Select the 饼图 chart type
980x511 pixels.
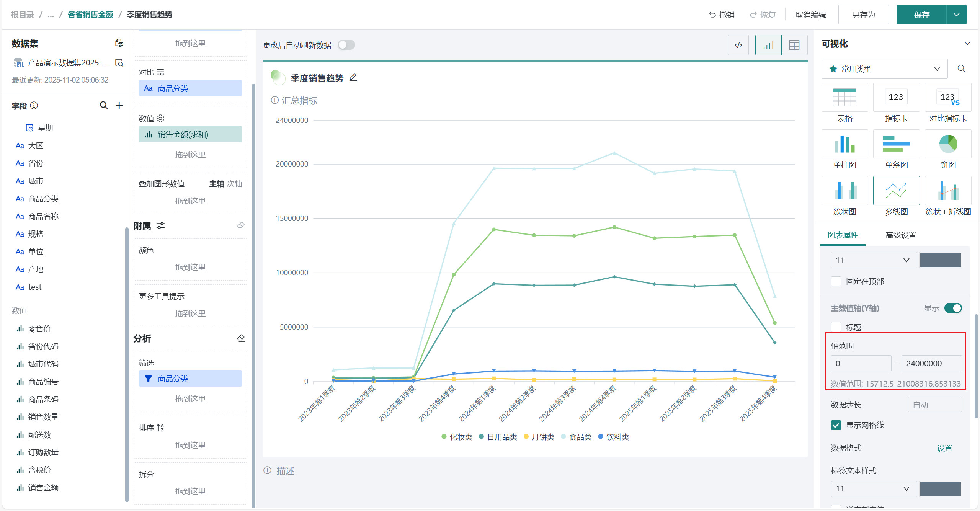[x=947, y=144]
